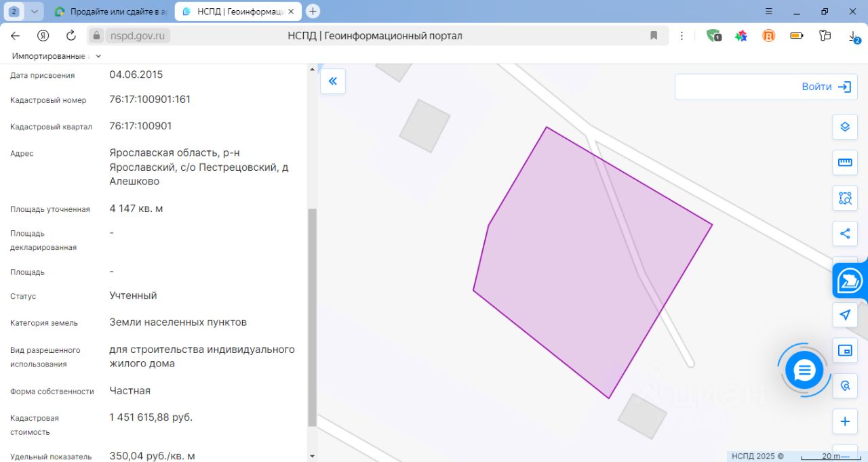Select cadastral quarter value 76:17:100901
Image resolution: width=868 pixels, height=462 pixels.
[140, 126]
